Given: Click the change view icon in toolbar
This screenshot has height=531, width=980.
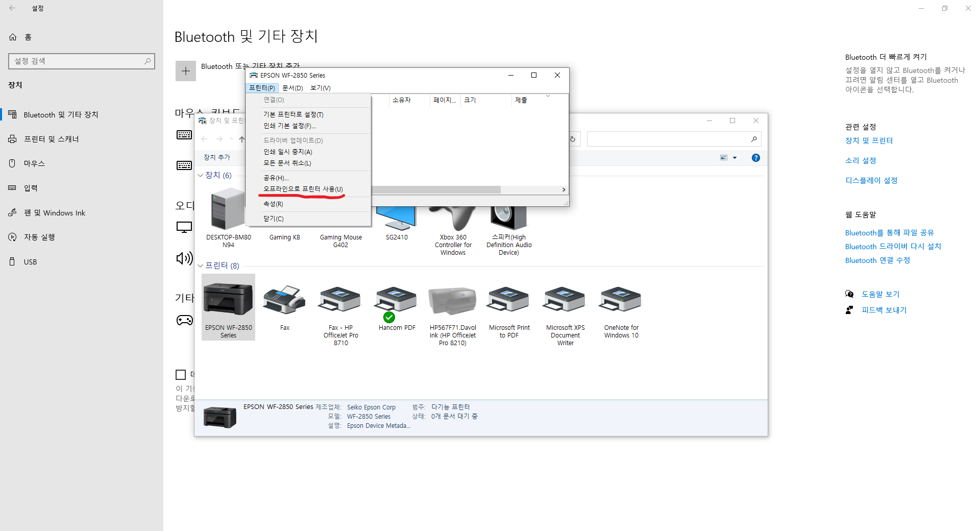Looking at the screenshot, I should (x=724, y=158).
